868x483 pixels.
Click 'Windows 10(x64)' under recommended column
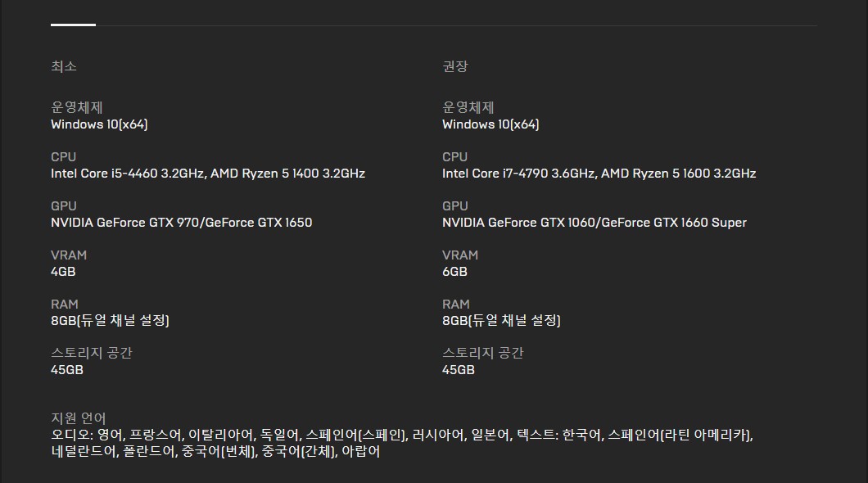click(491, 124)
